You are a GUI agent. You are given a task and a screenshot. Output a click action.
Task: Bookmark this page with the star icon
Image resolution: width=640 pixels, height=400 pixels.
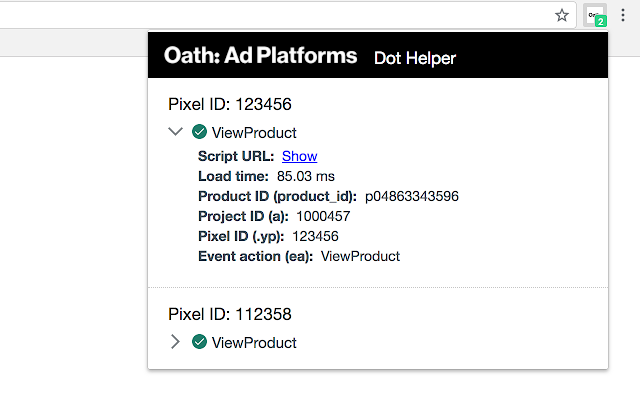coord(562,15)
